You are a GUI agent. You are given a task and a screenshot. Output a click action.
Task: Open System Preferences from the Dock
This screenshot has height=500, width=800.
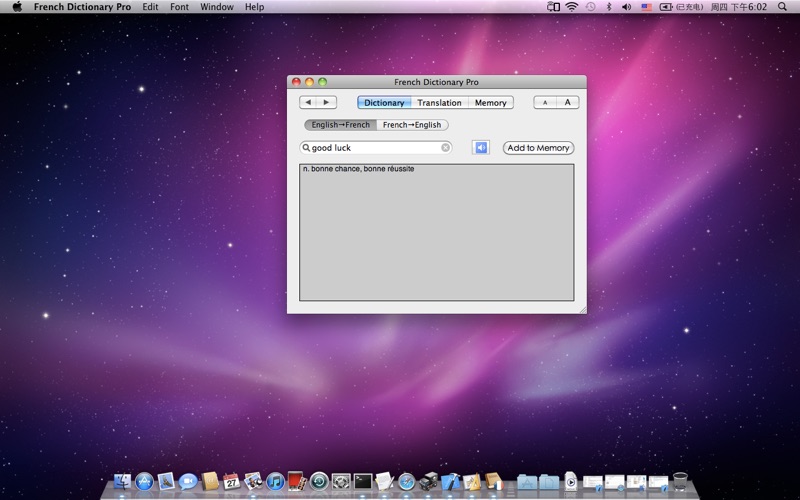coord(341,482)
